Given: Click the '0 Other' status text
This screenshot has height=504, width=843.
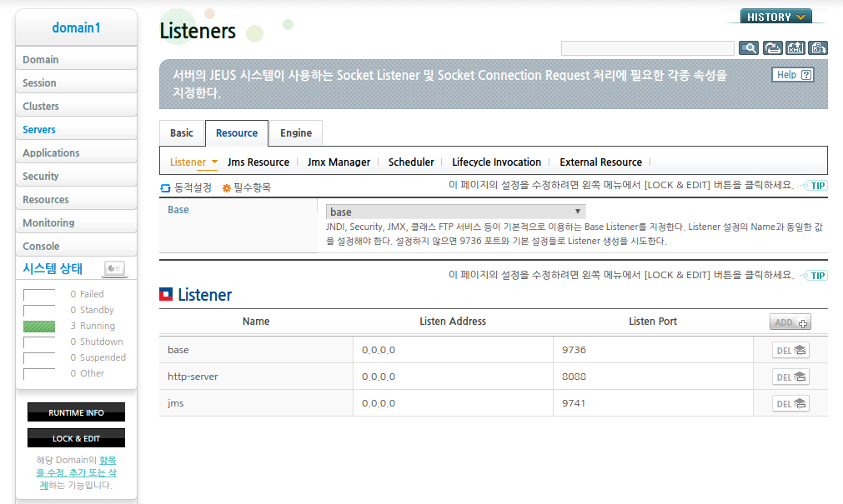Looking at the screenshot, I should point(87,373).
